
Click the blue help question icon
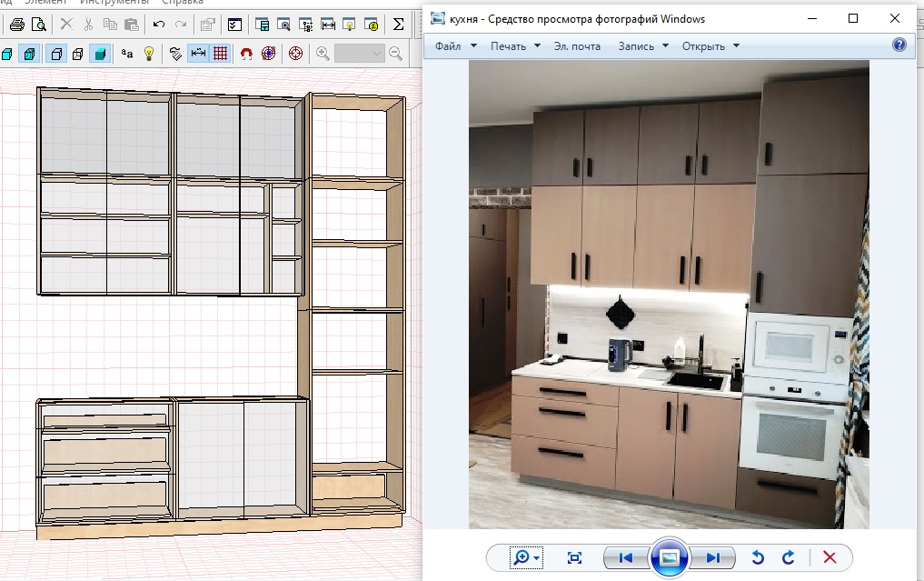tap(899, 45)
